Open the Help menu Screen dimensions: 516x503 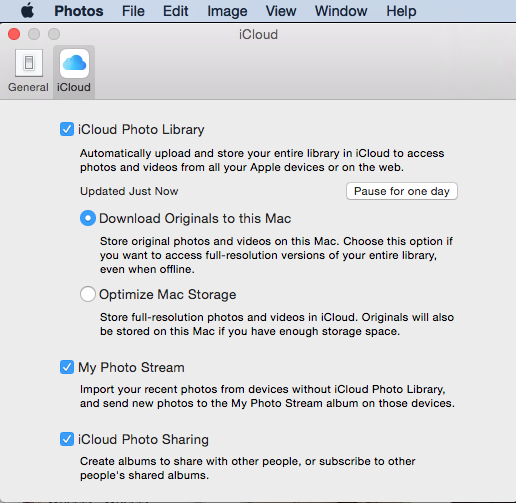pyautogui.click(x=401, y=11)
